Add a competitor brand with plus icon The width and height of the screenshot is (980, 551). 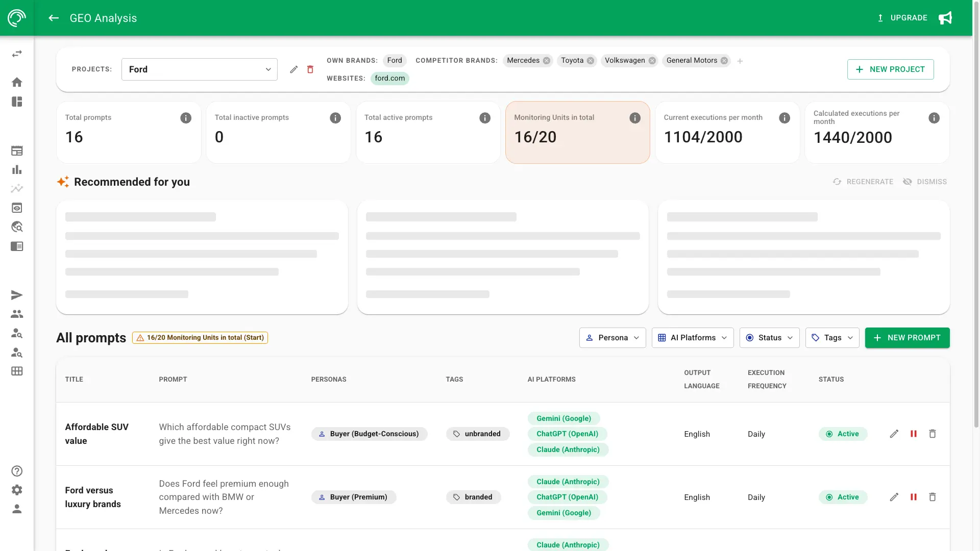(740, 61)
